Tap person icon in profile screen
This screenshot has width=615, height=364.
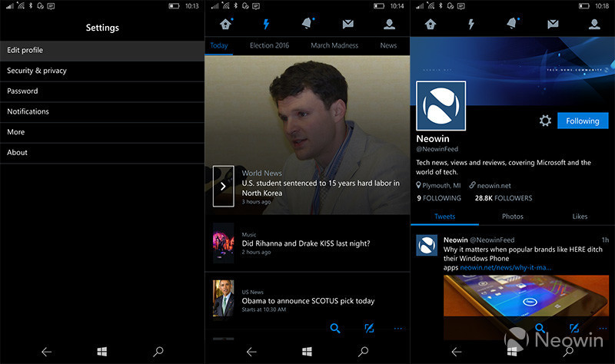pyautogui.click(x=594, y=25)
